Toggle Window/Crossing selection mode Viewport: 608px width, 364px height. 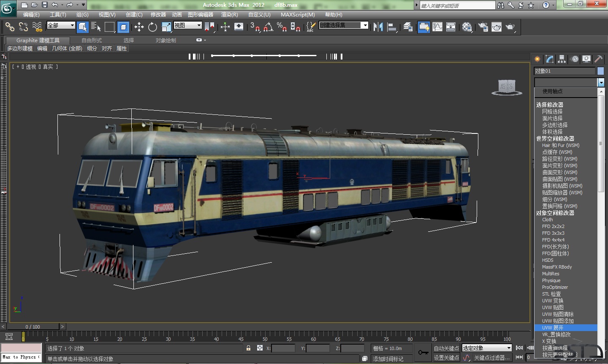tap(123, 27)
